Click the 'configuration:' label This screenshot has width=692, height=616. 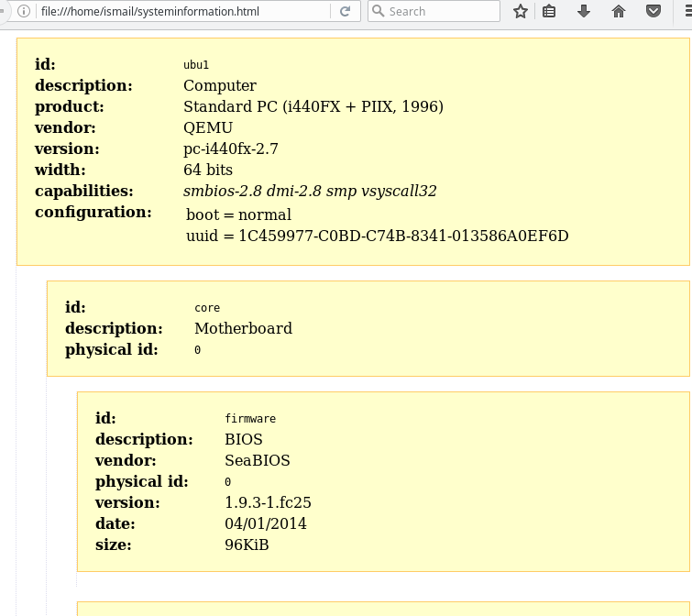pos(93,213)
